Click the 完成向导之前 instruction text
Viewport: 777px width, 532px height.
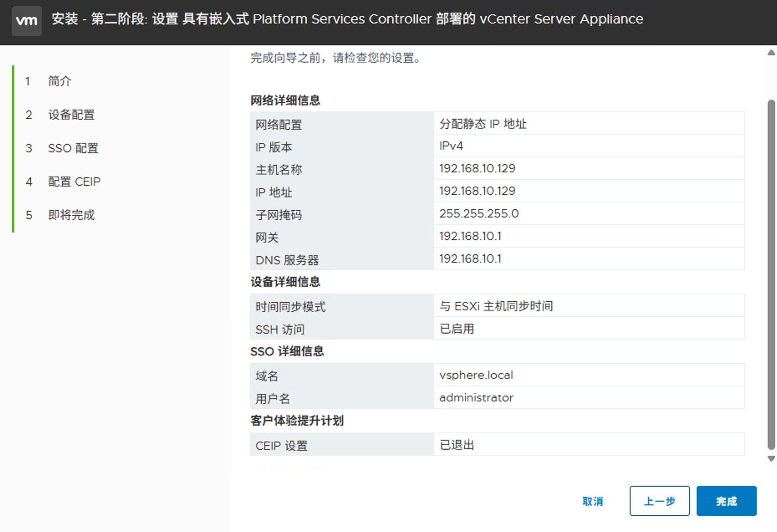(x=336, y=58)
